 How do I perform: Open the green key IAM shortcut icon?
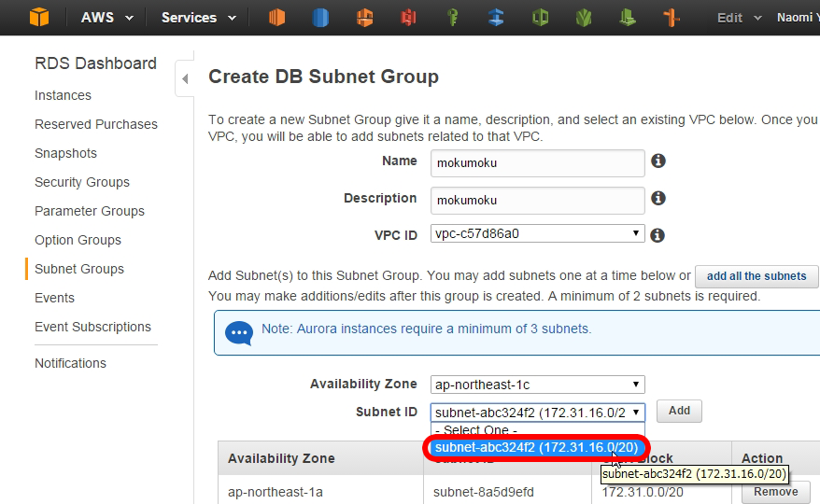(453, 18)
